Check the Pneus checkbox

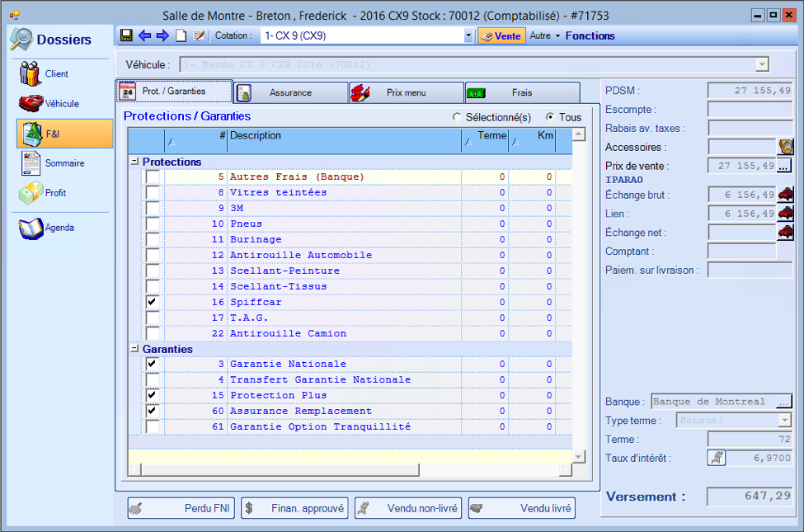(153, 224)
